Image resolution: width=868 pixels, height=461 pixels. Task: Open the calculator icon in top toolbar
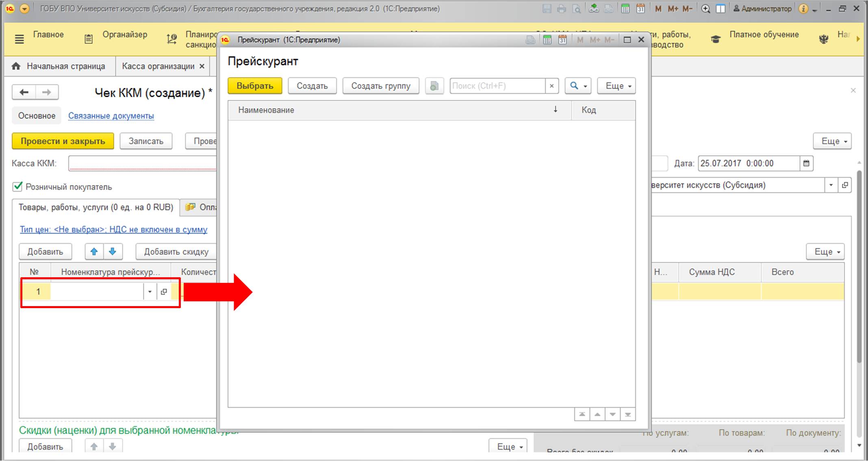pos(625,9)
